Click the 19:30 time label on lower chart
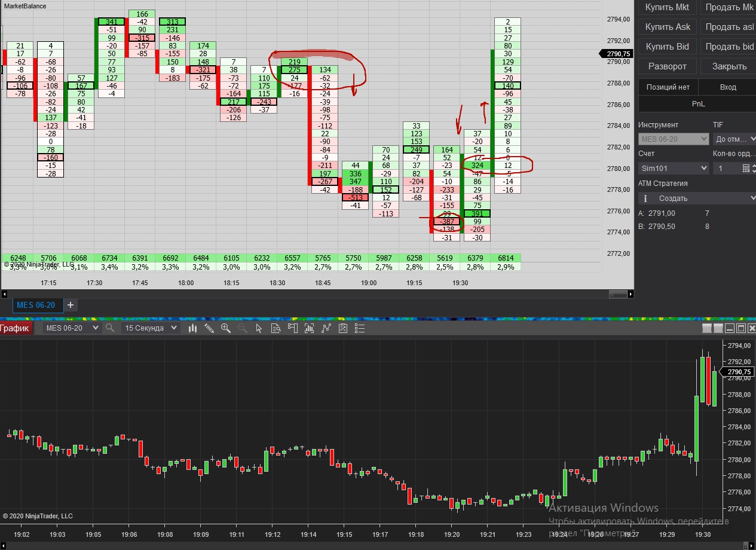 point(703,534)
